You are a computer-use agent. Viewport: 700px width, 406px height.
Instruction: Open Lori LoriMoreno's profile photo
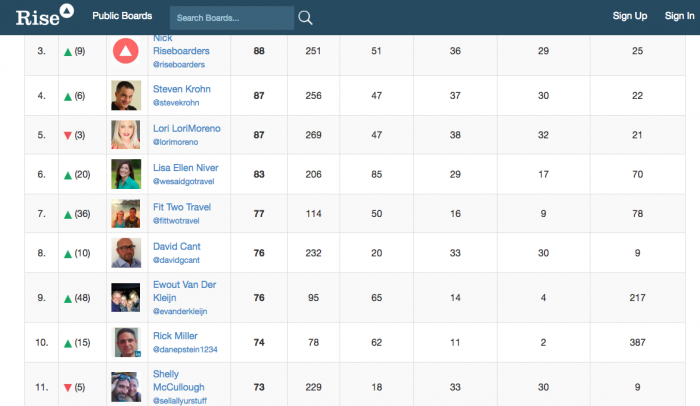125,135
